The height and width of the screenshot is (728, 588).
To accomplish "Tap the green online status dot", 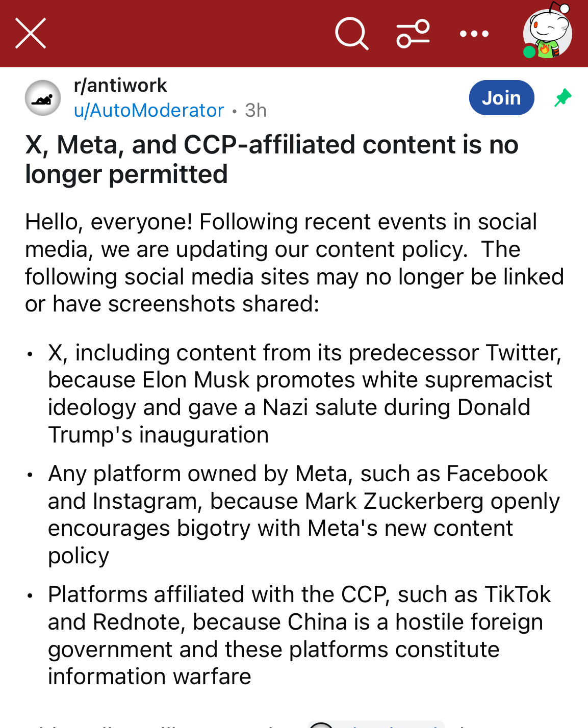I will pos(529,51).
